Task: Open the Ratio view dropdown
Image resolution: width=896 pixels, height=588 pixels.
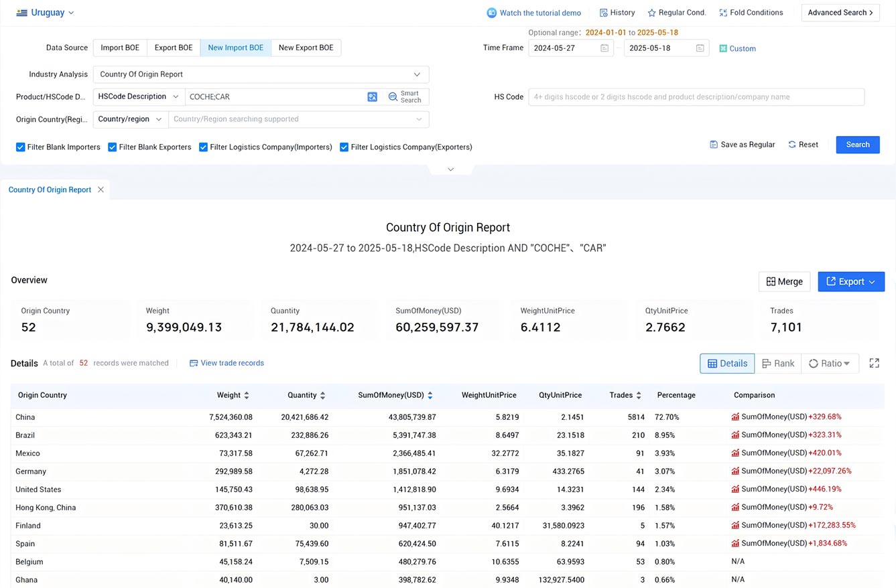Action: point(830,364)
